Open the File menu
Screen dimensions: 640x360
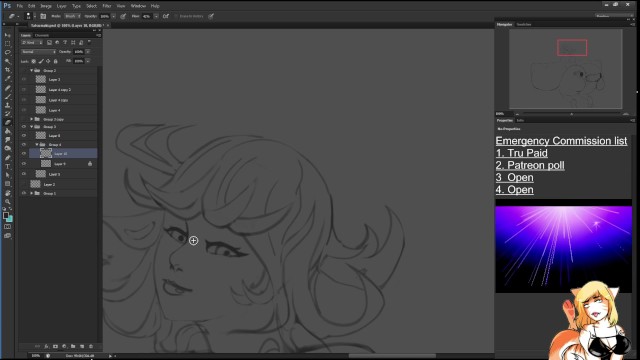coord(20,6)
